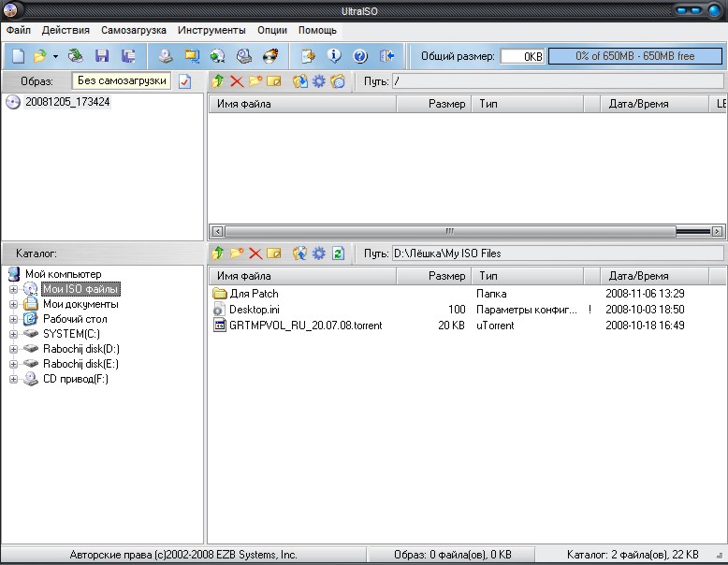Click gear settings icon in catalog toolbar
Image resolution: width=728 pixels, height=565 pixels.
pos(318,254)
